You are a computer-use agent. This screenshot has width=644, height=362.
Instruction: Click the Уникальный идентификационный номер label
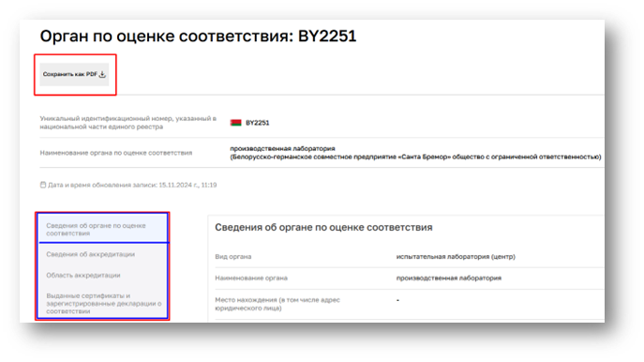pyautogui.click(x=127, y=123)
